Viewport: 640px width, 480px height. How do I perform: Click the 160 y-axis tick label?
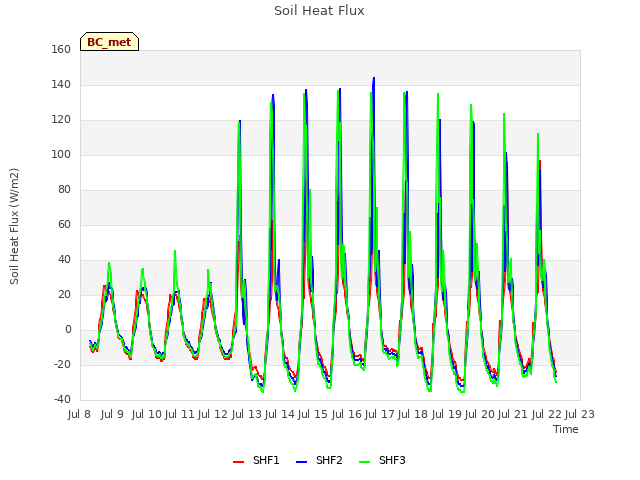tap(61, 49)
